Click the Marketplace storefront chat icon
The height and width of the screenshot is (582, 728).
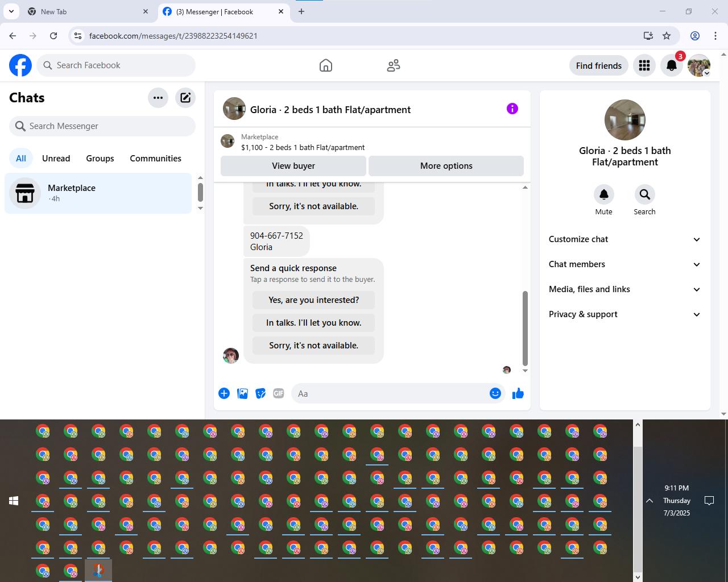click(25, 193)
